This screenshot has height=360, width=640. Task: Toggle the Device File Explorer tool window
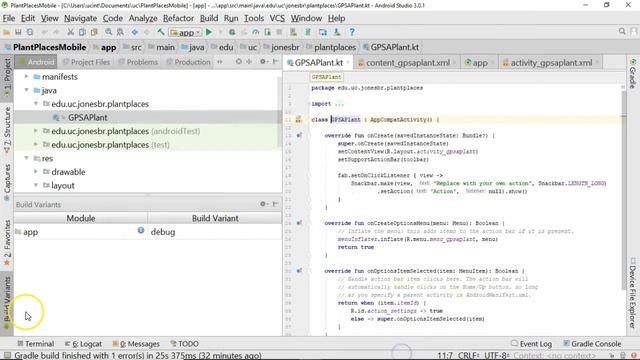pyautogui.click(x=633, y=292)
